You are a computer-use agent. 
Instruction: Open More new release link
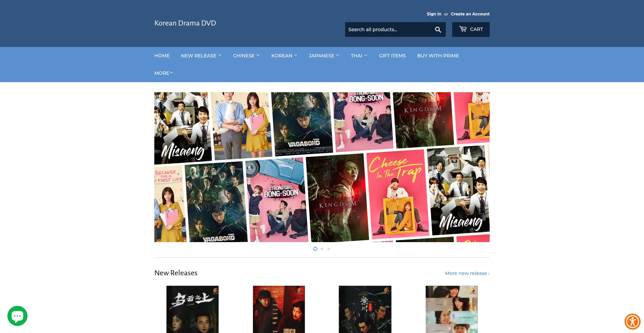pos(467,273)
